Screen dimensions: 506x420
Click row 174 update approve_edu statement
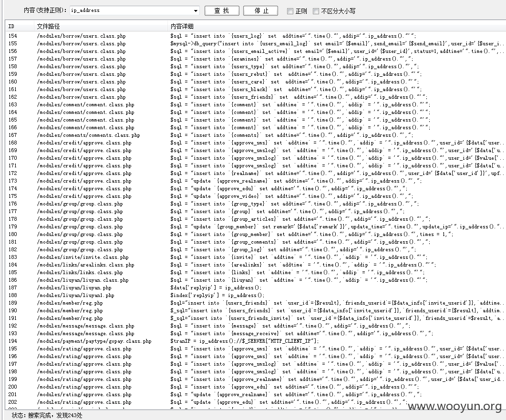(x=289, y=188)
